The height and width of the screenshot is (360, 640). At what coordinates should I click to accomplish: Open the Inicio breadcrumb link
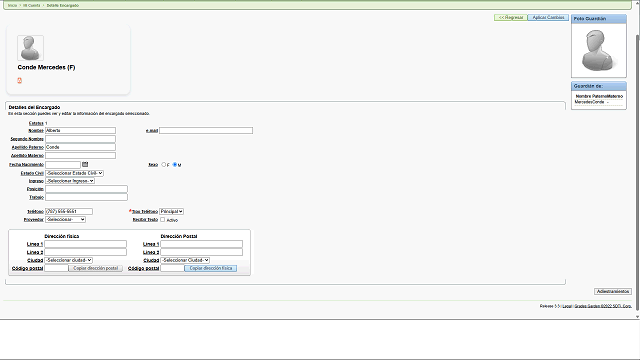click(12, 5)
